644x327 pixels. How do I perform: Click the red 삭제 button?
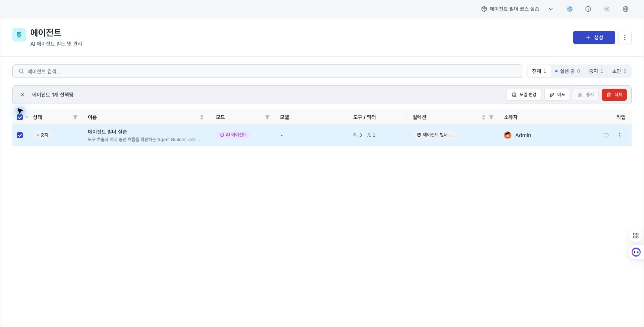coord(614,95)
